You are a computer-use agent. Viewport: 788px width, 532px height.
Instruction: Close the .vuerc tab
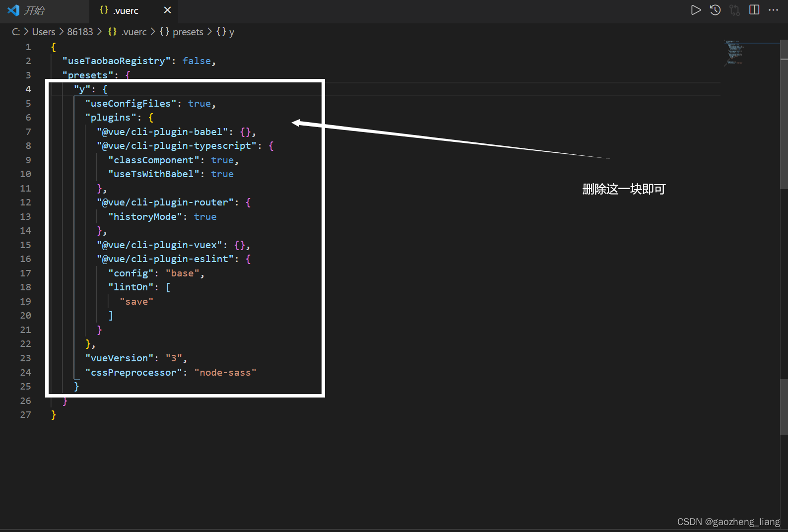pos(168,10)
